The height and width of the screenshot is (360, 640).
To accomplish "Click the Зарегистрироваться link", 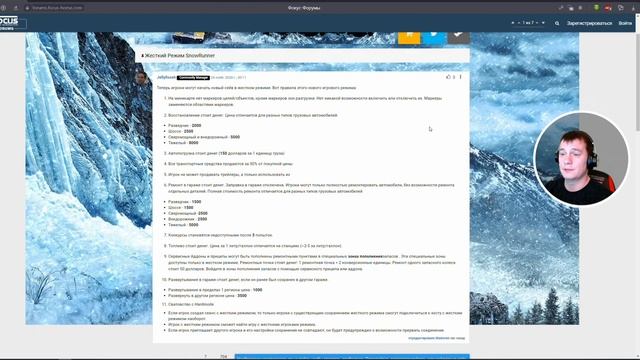I will click(x=589, y=23).
